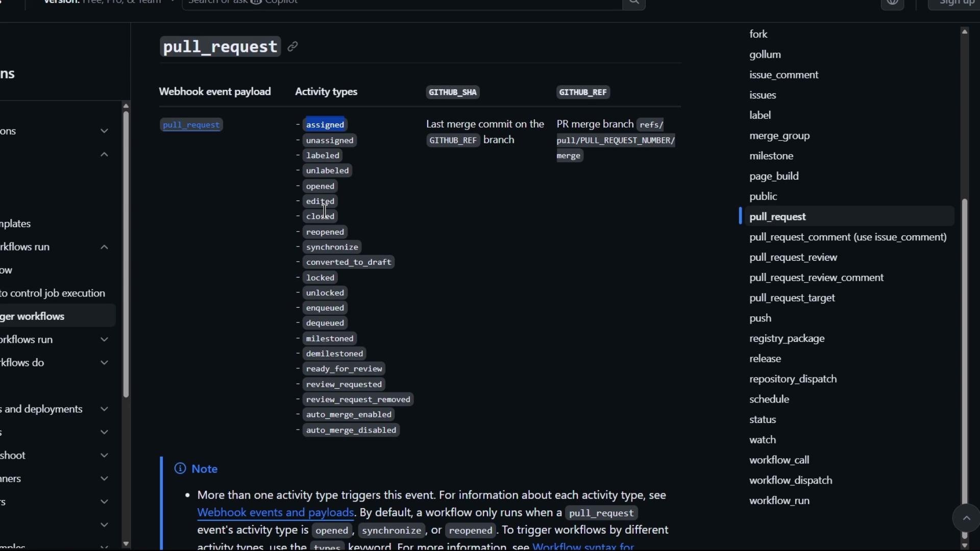Click left sidebar scrollbar down arrow
980x551 pixels.
coord(126,544)
